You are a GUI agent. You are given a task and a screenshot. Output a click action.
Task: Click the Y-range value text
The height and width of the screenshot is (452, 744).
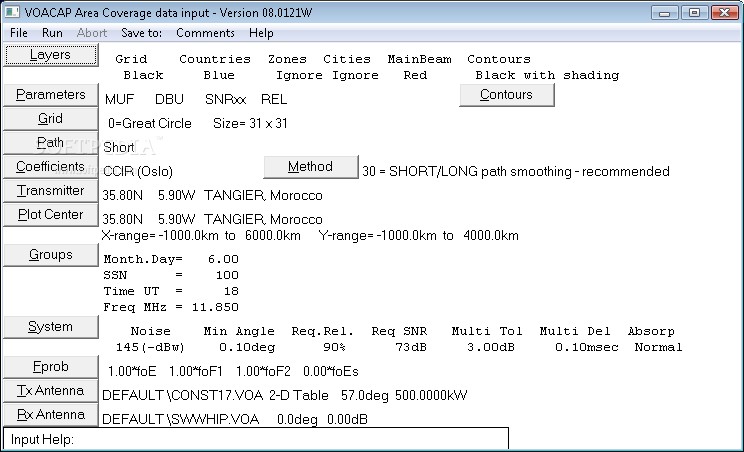pos(418,236)
